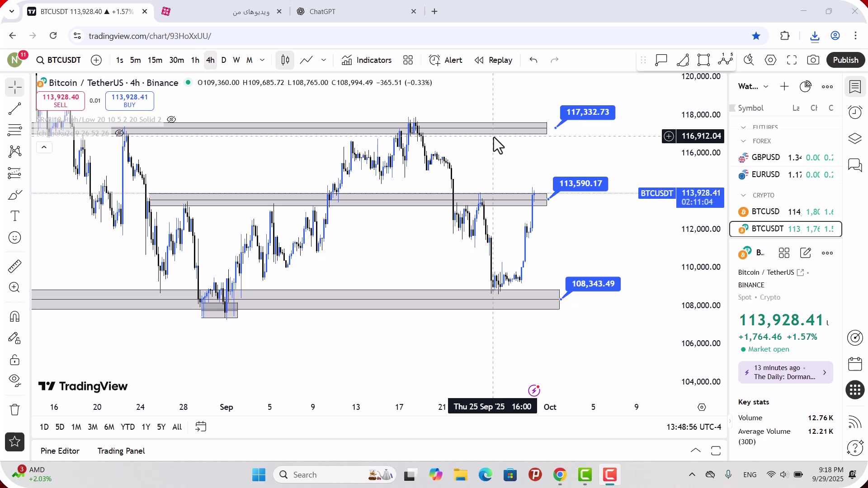Image resolution: width=868 pixels, height=488 pixels.
Task: Activate the zoom in tool
Action: coord(15,287)
